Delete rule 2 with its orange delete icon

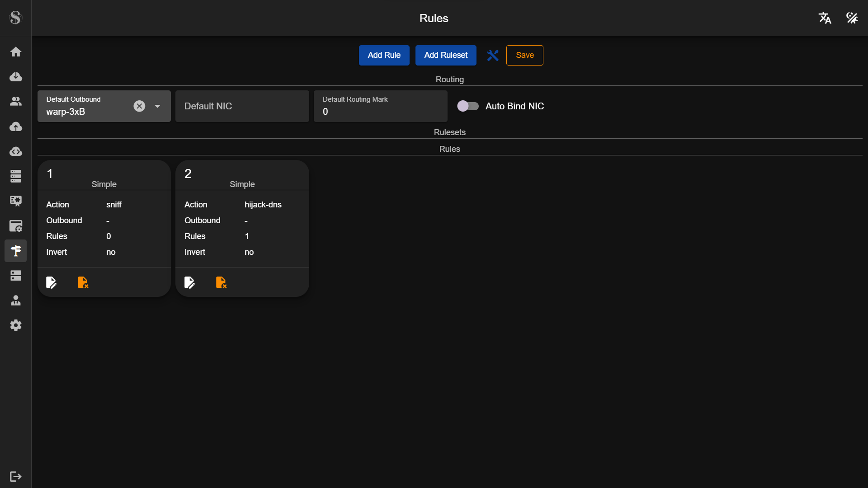[x=221, y=282]
